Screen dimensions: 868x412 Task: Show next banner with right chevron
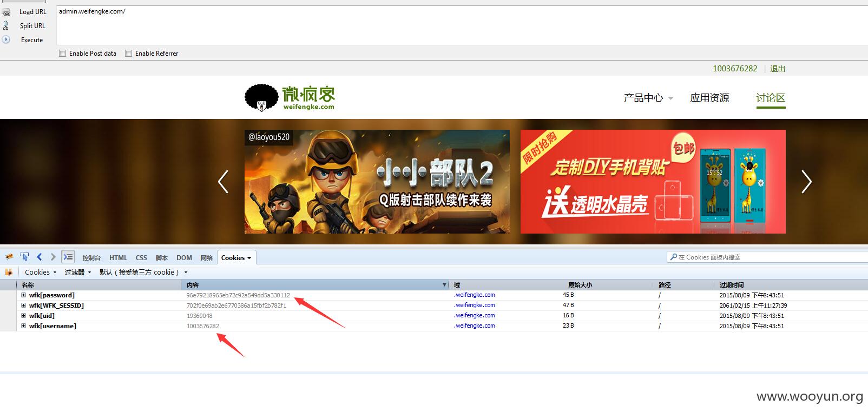806,182
